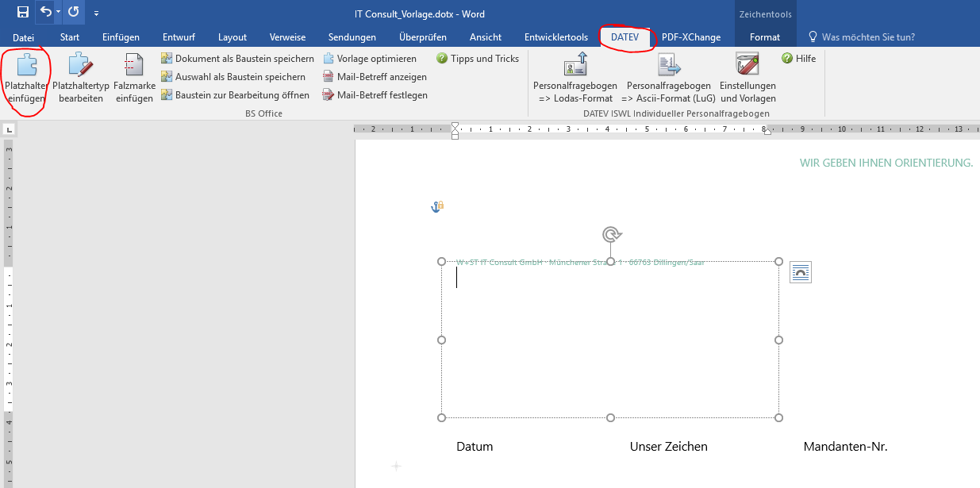Open the Datei tab

[24, 37]
